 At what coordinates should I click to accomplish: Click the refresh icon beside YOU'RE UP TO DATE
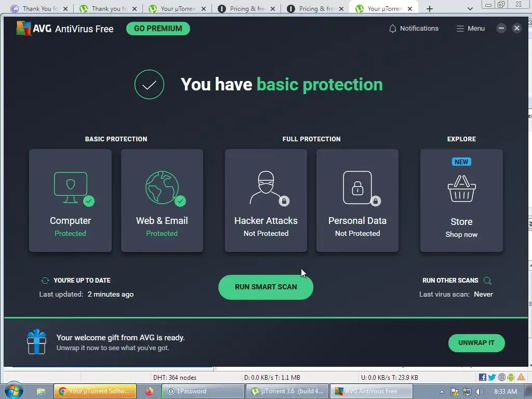45,281
